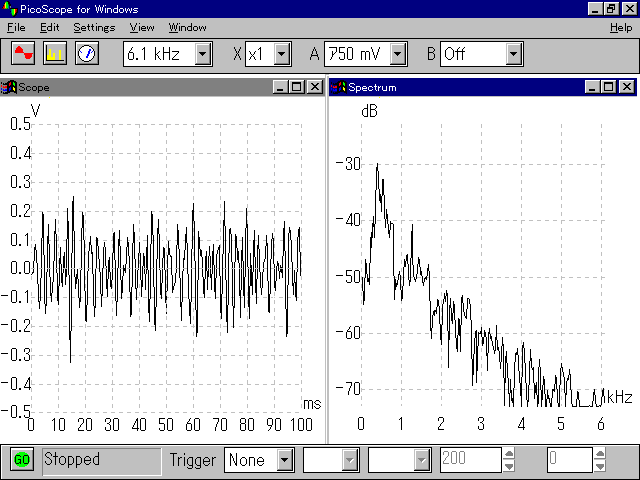Maximize the Scope window
This screenshot has height=480, width=640.
coord(297,87)
